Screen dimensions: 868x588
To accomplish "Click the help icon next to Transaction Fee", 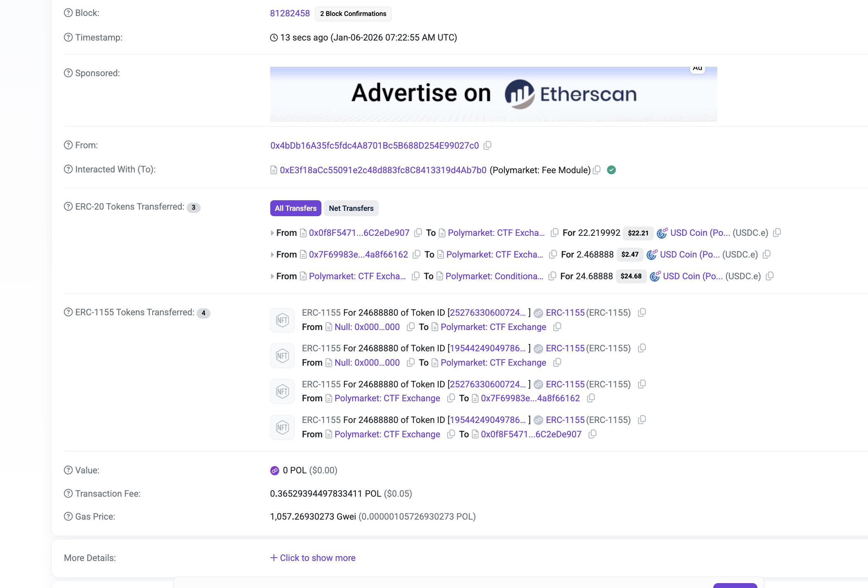I will (68, 494).
